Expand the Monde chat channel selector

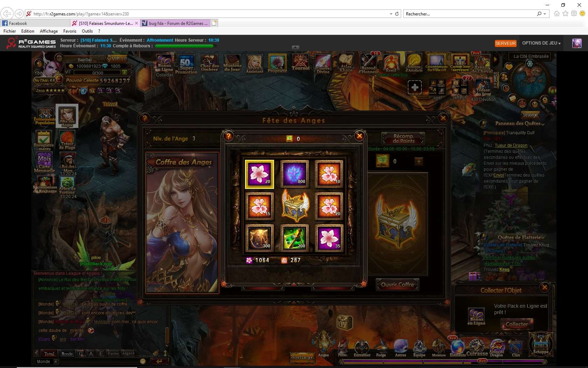click(56, 361)
